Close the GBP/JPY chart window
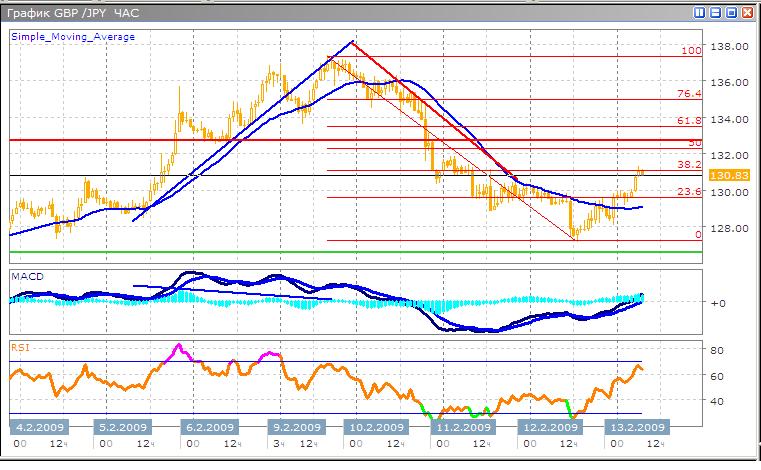Screen dimensions: 761x470 (747, 12)
